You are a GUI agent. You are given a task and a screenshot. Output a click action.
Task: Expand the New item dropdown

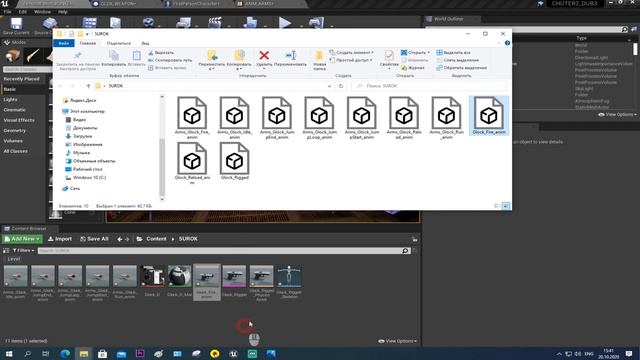click(x=352, y=53)
